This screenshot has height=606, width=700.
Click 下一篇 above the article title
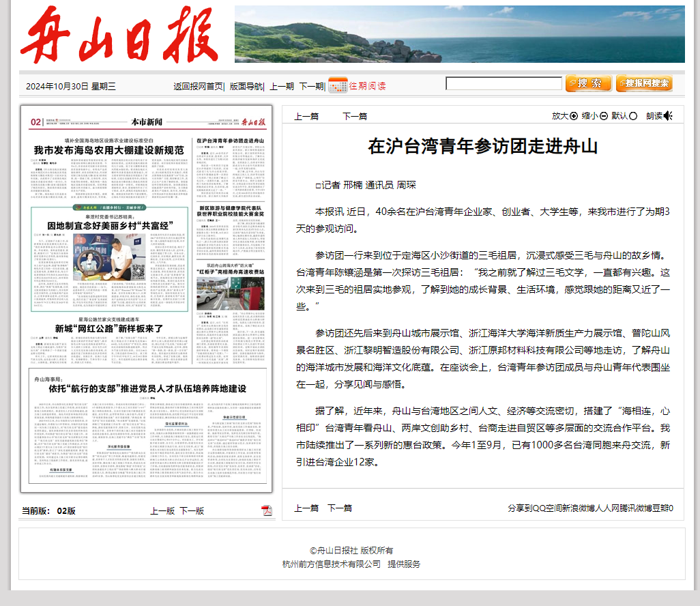click(x=355, y=117)
